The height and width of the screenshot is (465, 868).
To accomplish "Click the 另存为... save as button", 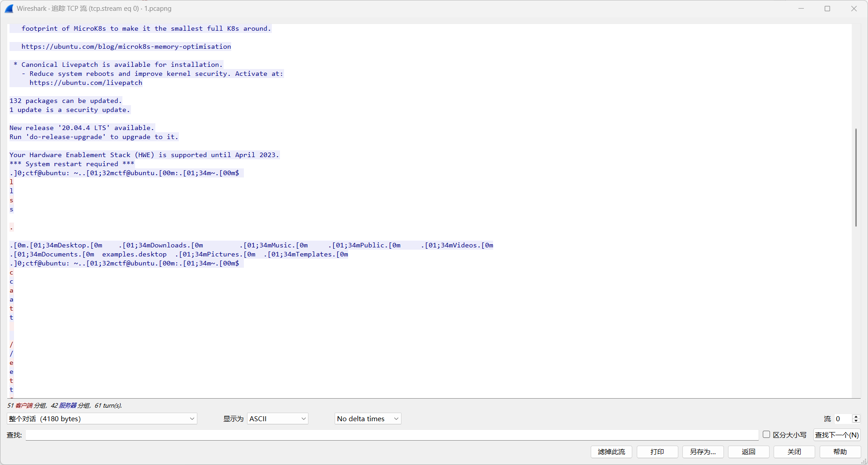I will click(x=703, y=452).
